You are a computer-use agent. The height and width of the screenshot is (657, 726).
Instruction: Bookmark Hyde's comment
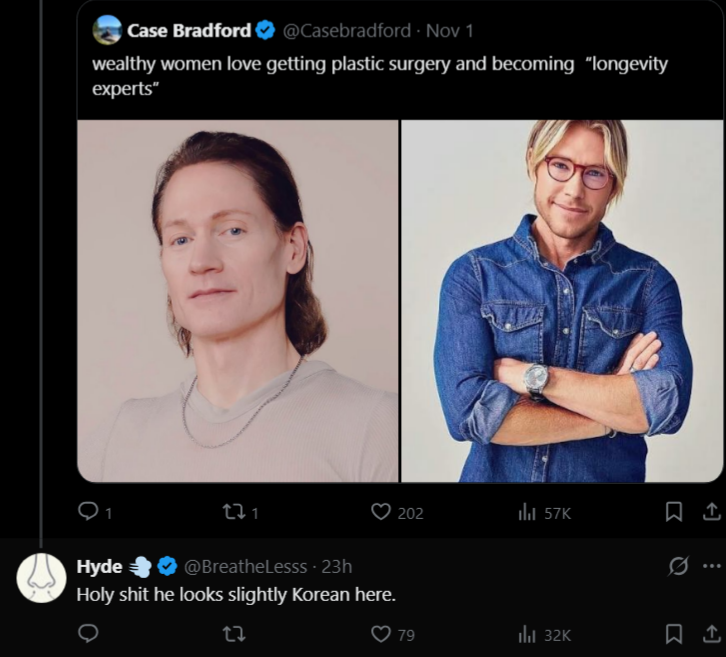[x=673, y=634]
